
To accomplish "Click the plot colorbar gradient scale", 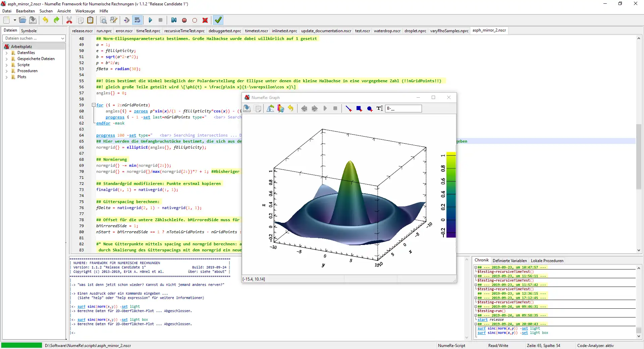I will coord(451,195).
